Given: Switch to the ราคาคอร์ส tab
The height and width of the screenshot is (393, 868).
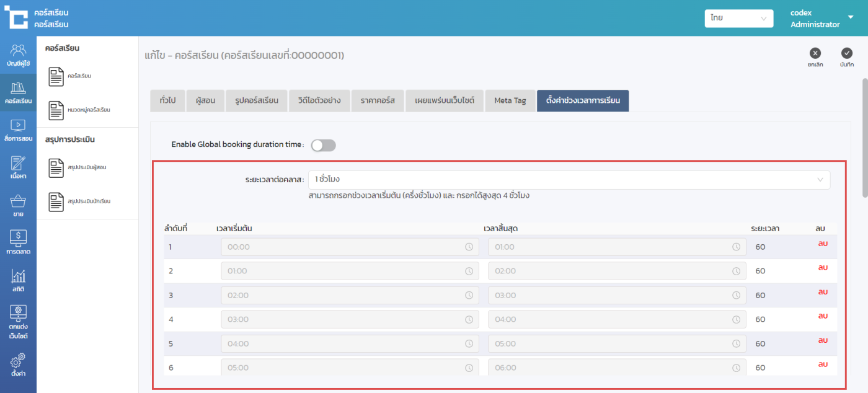Looking at the screenshot, I should [378, 100].
